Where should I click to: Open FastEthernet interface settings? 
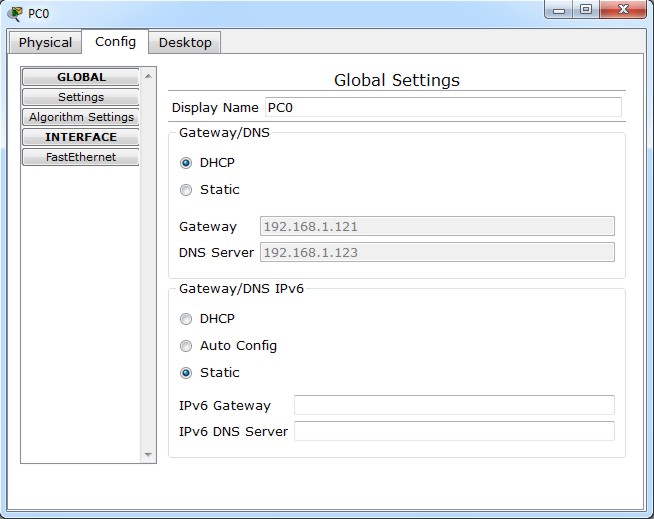(x=80, y=157)
